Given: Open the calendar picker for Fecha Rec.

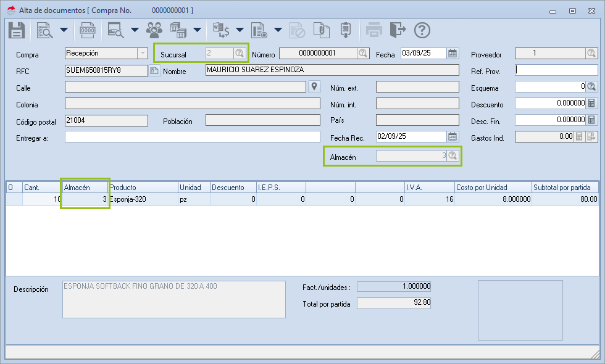Looking at the screenshot, I should click(453, 136).
